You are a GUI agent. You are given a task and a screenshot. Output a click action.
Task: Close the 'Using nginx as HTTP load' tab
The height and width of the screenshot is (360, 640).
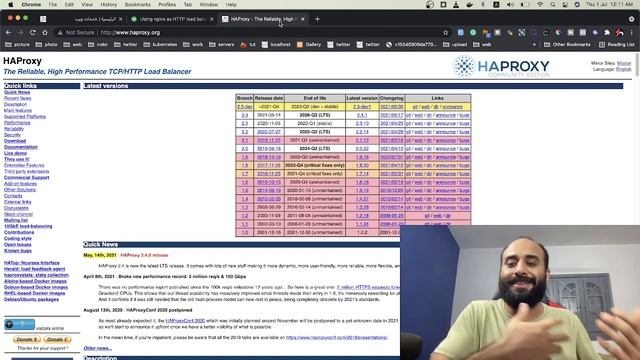211,19
